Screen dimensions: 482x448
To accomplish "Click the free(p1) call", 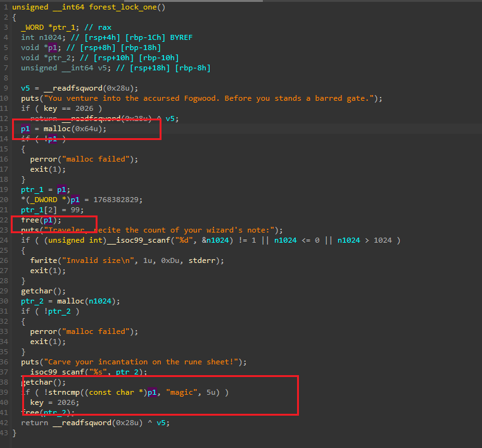I will 41,220.
